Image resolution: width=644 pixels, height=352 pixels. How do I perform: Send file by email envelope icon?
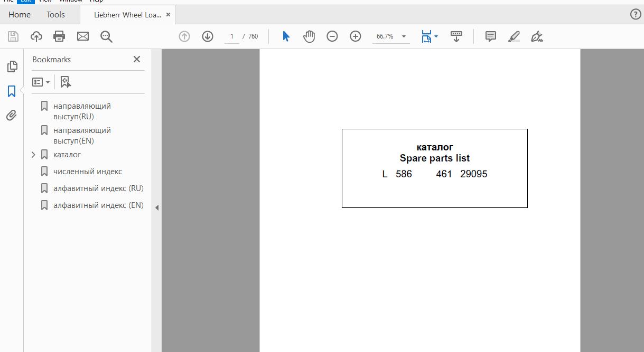(83, 36)
